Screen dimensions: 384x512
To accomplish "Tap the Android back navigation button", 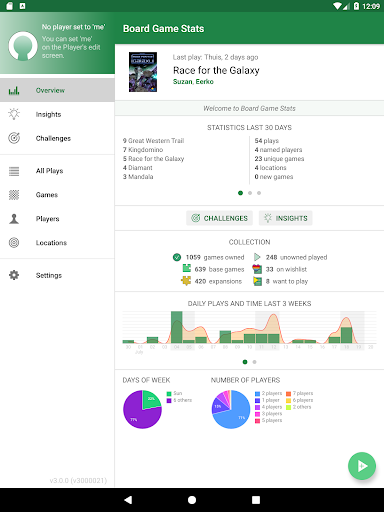I will [x=128, y=500].
